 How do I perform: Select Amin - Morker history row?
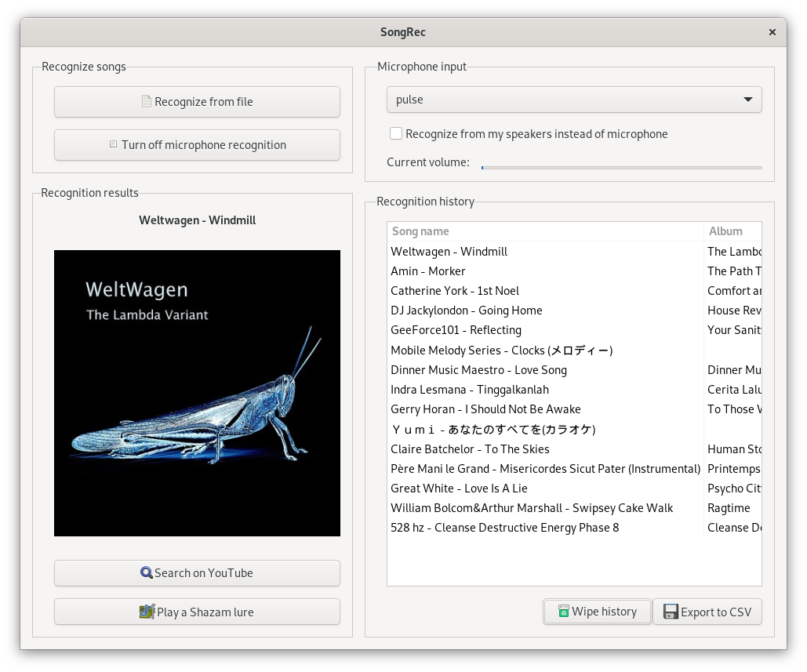click(x=574, y=271)
